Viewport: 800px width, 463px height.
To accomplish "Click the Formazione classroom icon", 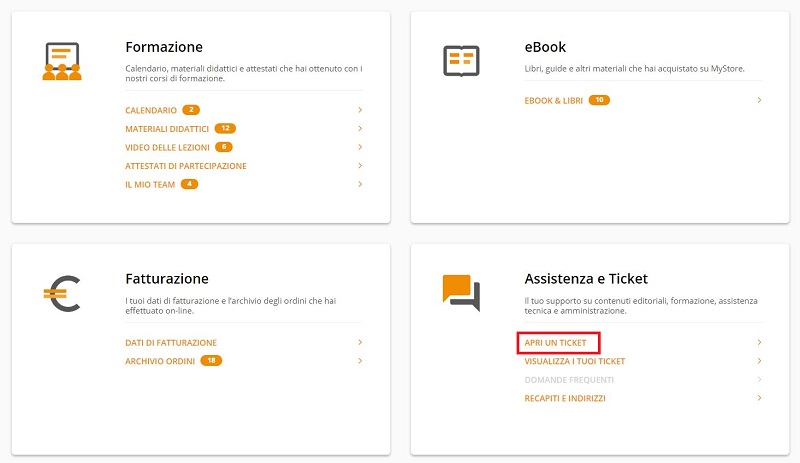I will 62,61.
